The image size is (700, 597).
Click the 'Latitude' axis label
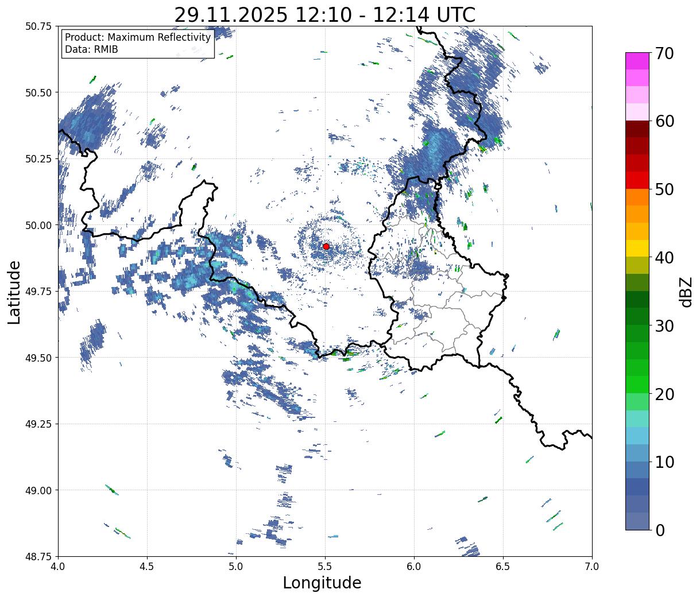[14, 292]
